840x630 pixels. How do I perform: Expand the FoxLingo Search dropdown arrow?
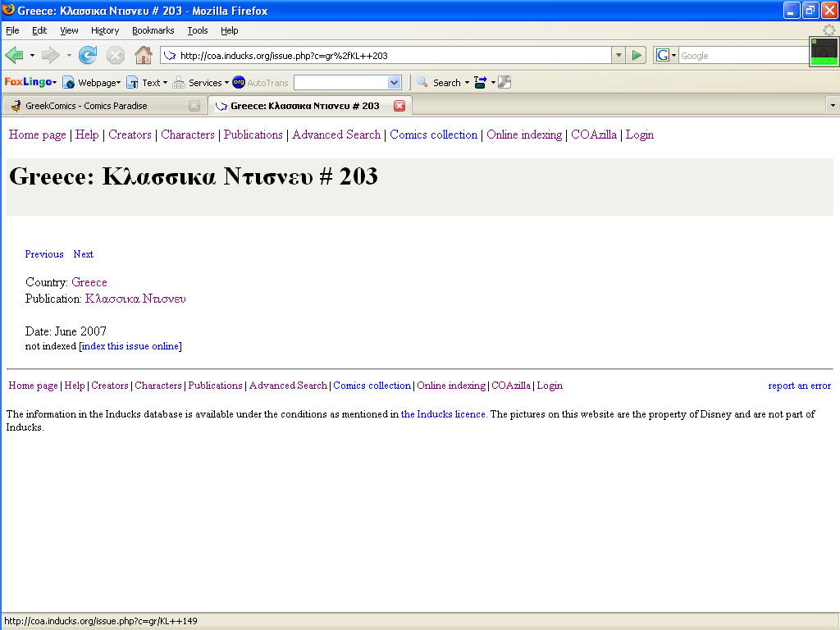[467, 83]
